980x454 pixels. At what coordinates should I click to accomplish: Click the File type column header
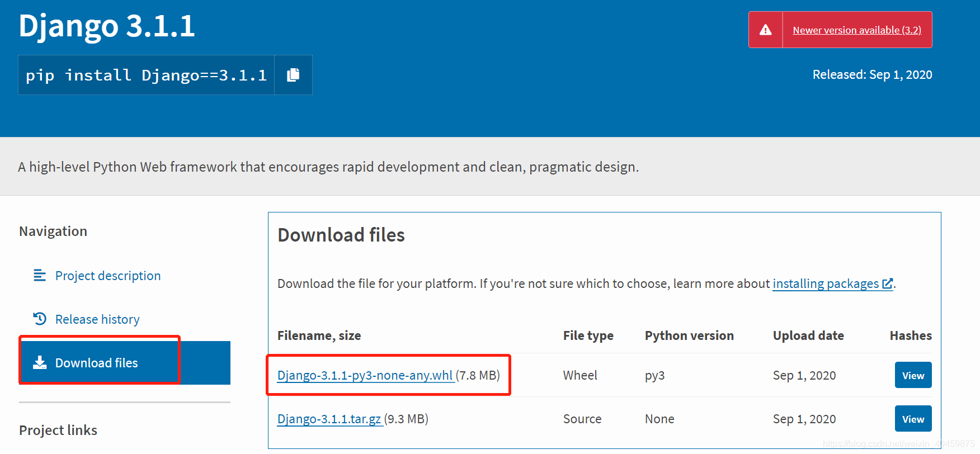588,335
